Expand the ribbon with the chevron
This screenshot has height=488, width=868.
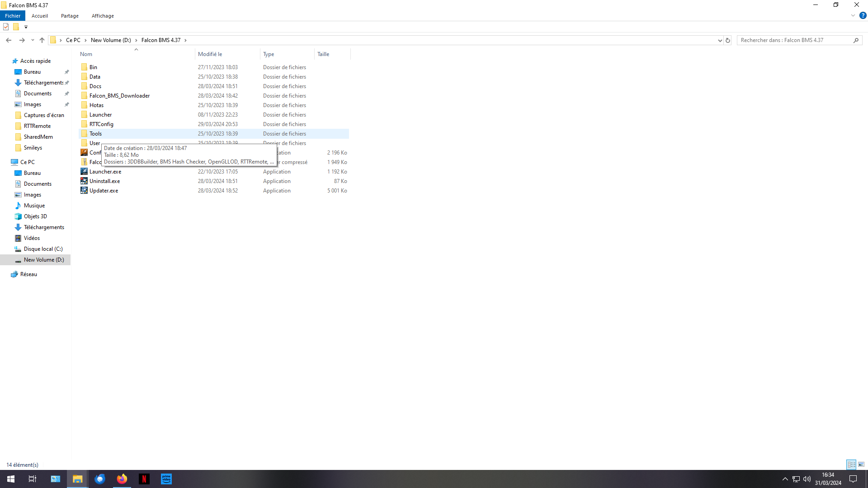(853, 15)
